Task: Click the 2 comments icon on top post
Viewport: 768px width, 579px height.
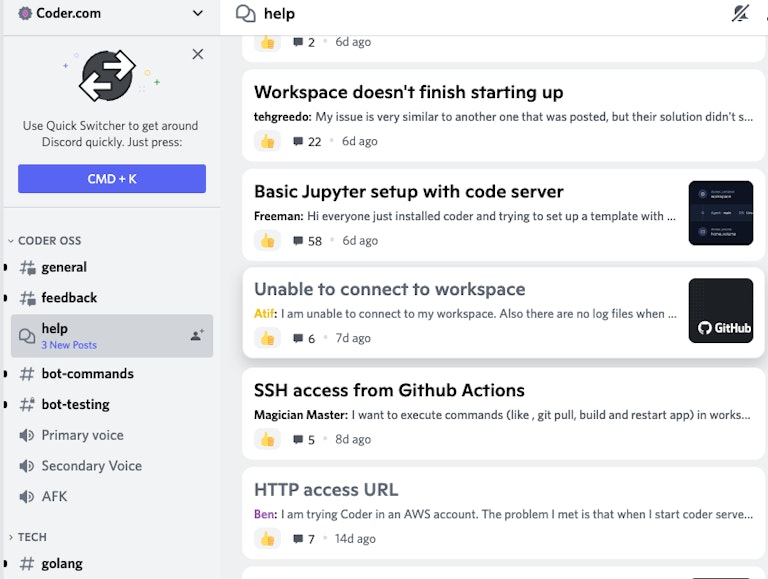Action: 298,42
